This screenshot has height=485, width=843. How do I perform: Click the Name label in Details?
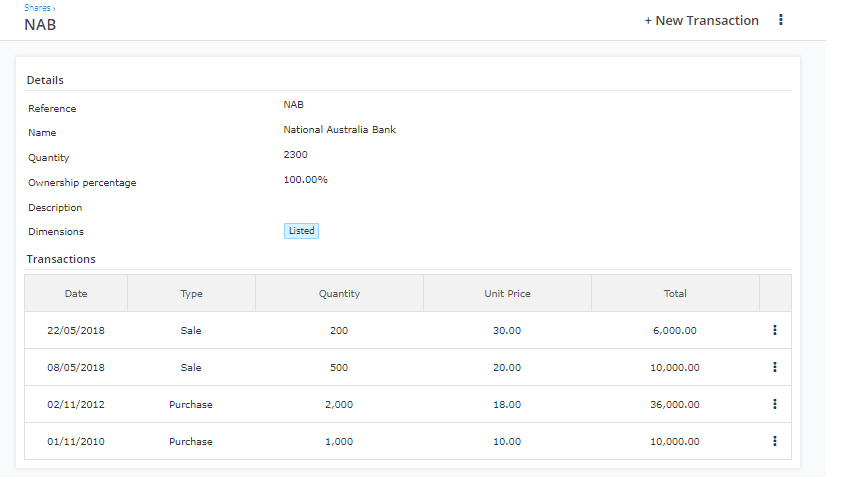point(42,133)
